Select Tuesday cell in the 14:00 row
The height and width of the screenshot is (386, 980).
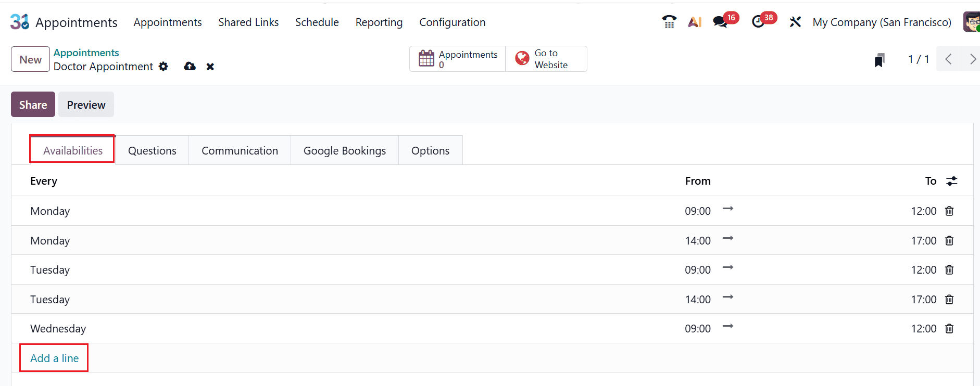(x=50, y=299)
